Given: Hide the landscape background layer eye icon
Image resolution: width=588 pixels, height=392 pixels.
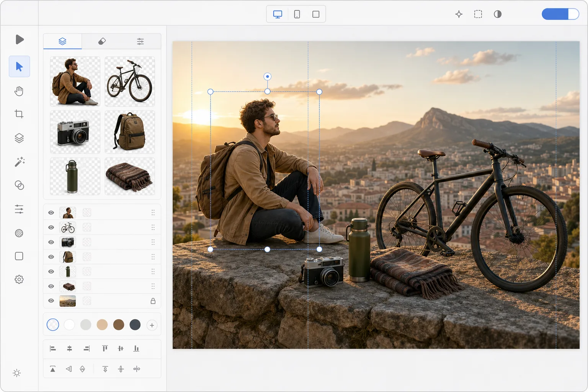Looking at the screenshot, I should [51, 301].
